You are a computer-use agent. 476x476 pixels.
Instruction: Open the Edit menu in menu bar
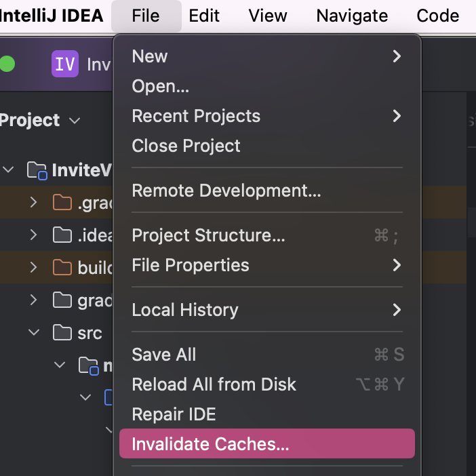tap(204, 16)
